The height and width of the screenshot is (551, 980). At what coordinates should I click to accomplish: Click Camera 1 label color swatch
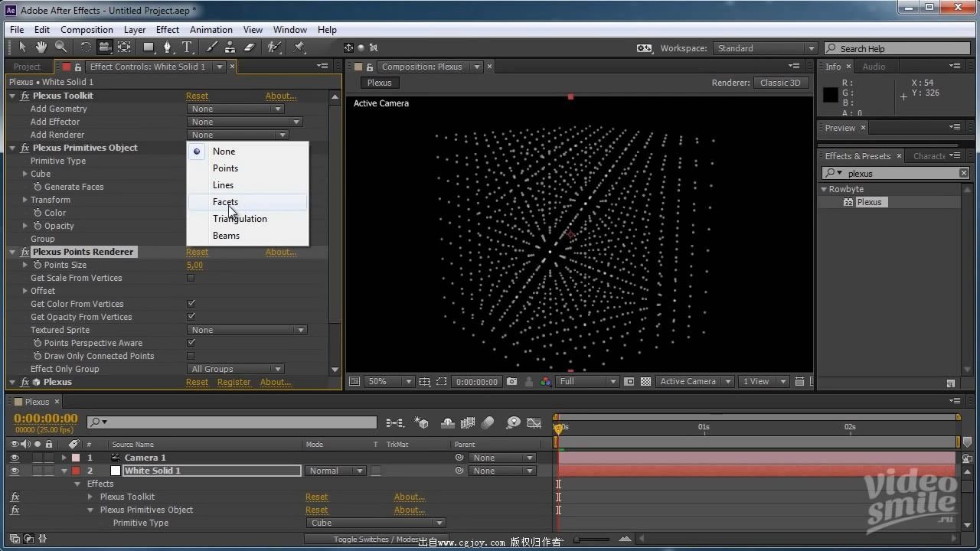[76, 458]
